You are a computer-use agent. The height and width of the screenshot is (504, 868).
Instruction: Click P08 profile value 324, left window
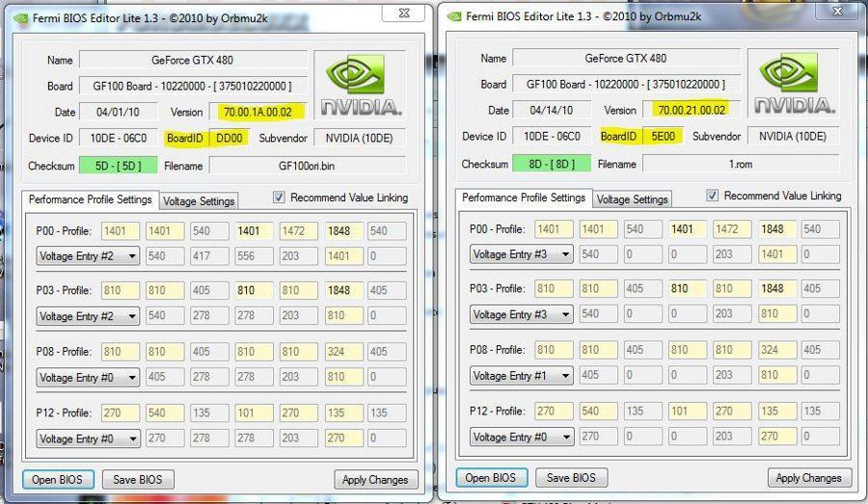pos(343,352)
